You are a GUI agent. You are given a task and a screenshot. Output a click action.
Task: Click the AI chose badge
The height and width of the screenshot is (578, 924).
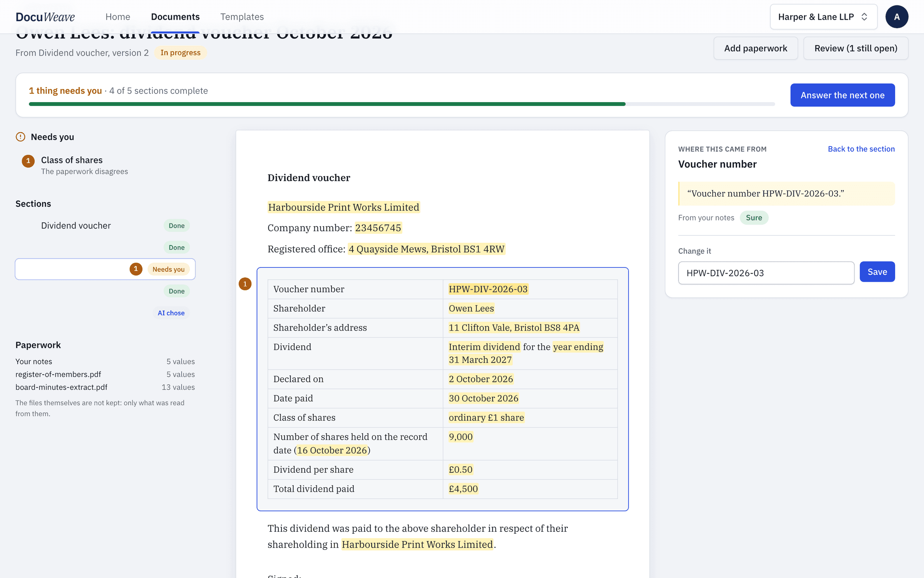(x=171, y=313)
